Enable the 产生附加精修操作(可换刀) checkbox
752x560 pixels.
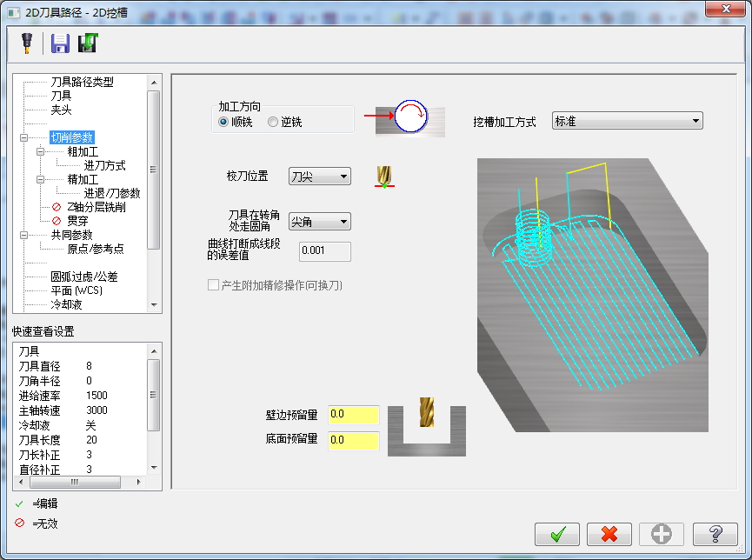point(212,285)
